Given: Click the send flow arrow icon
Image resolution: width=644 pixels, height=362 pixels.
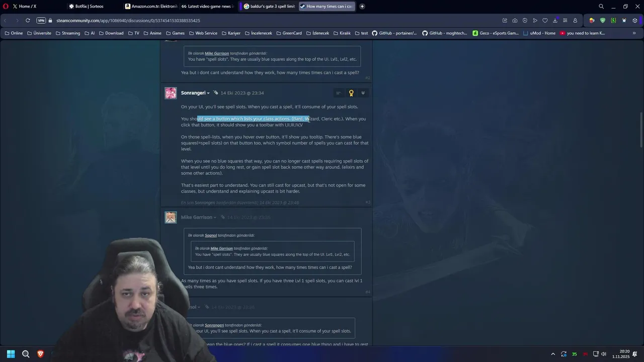Looking at the screenshot, I should (x=535, y=21).
